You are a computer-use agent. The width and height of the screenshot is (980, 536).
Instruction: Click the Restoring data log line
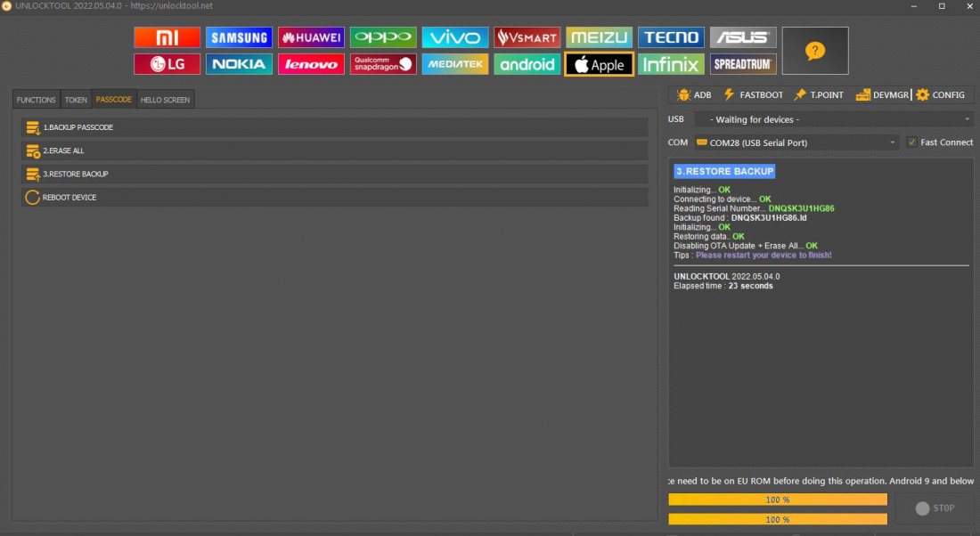(709, 237)
